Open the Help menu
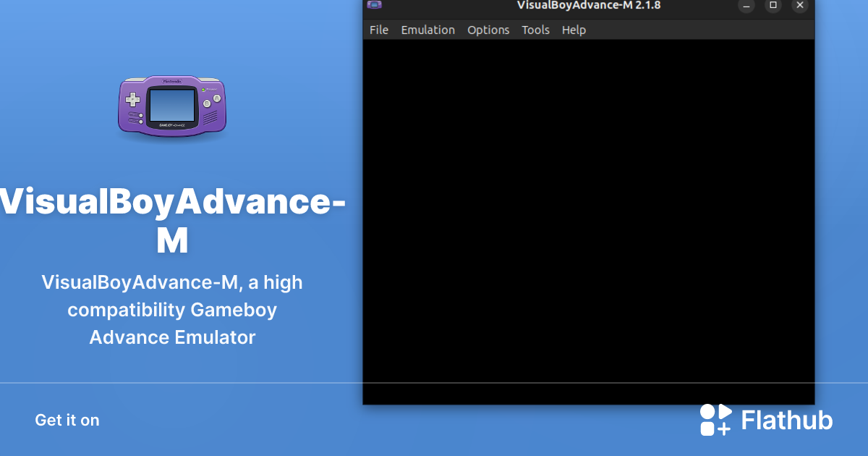868x456 pixels. coord(574,30)
